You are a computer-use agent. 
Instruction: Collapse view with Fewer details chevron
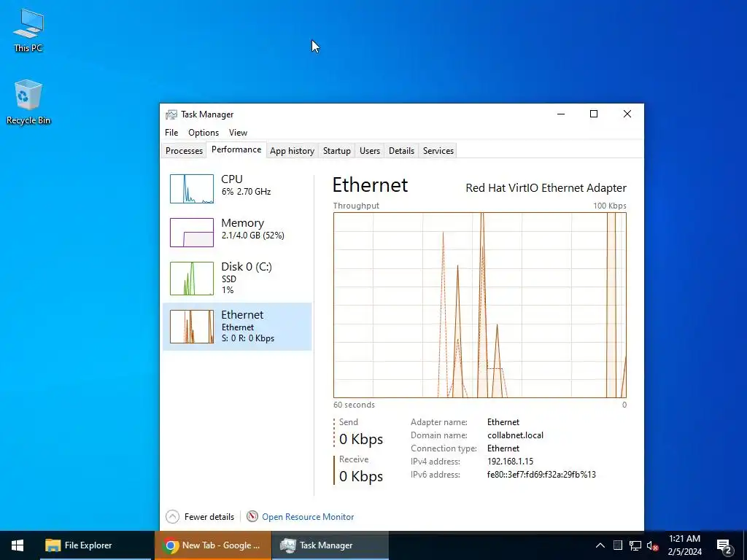(x=172, y=517)
